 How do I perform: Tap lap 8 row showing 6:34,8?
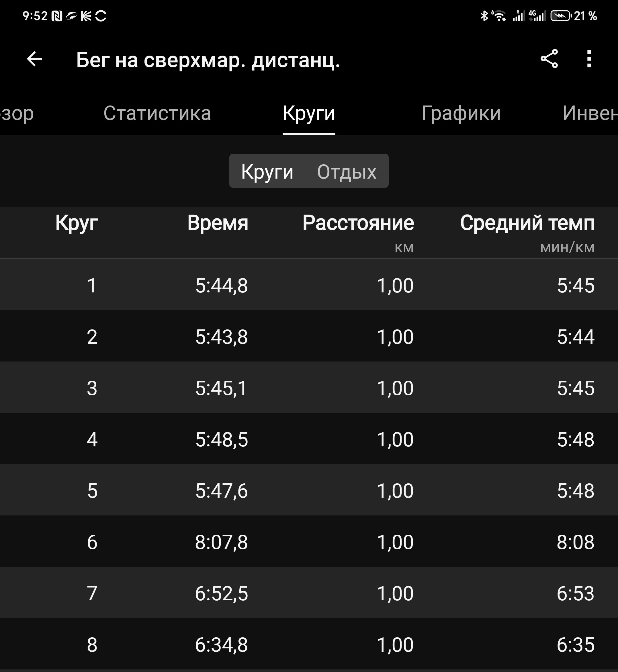309,644
